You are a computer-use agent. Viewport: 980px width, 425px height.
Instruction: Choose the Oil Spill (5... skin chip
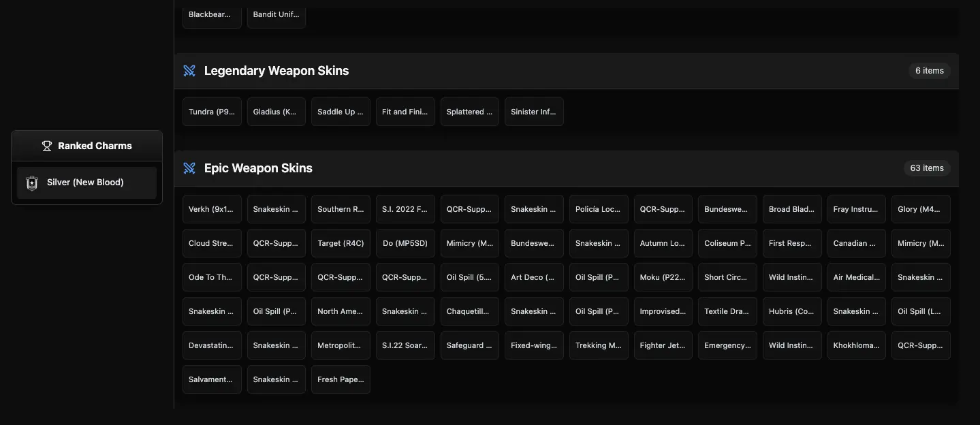pyautogui.click(x=470, y=277)
